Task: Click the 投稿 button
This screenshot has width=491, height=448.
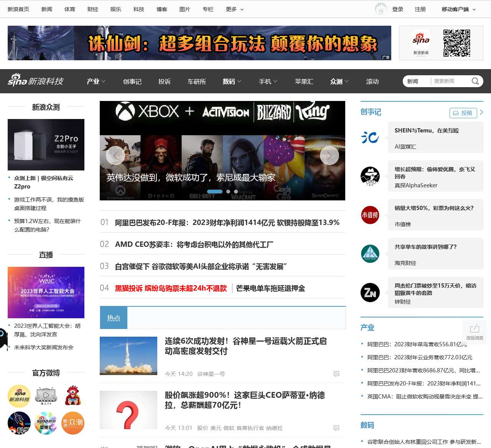Action: tap(463, 113)
